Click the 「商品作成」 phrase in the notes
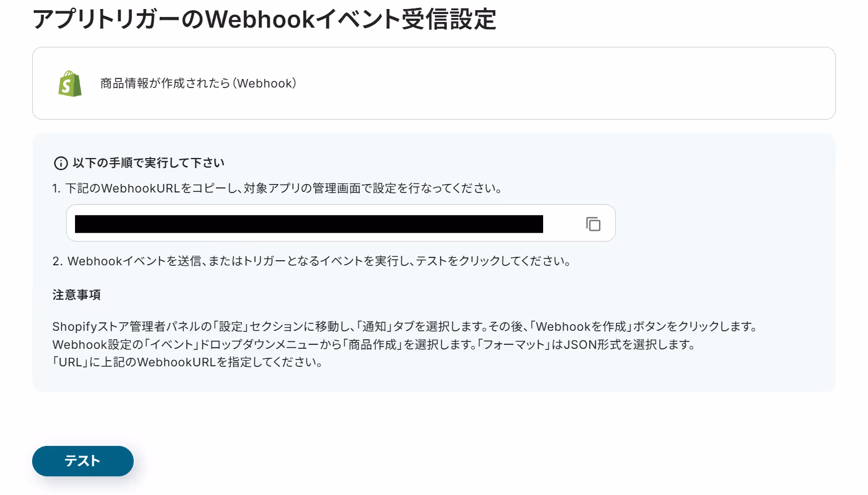 (373, 344)
